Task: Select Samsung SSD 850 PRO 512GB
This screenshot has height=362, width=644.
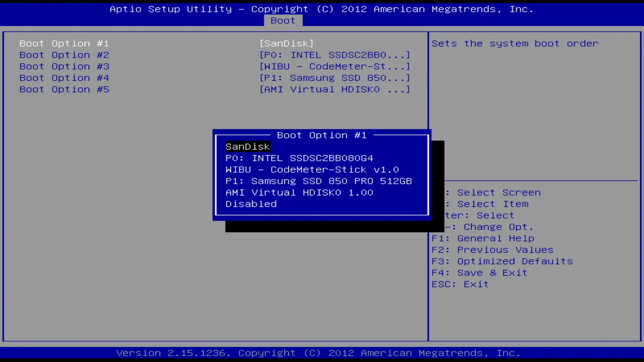Action: coord(318,181)
